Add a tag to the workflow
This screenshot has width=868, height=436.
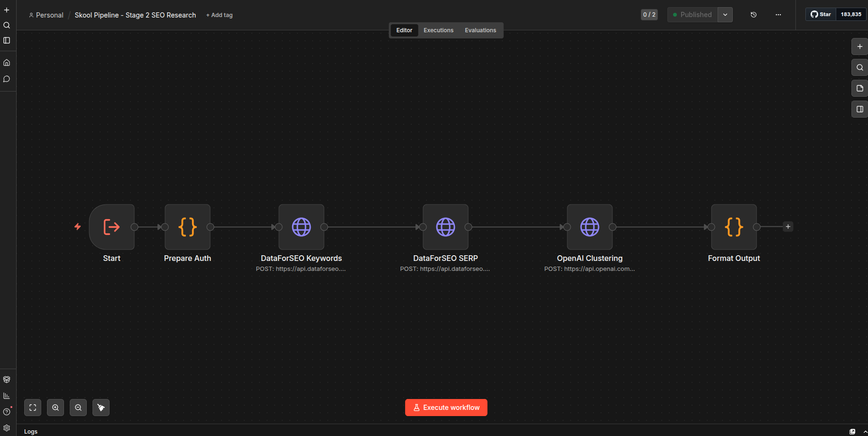tap(219, 15)
